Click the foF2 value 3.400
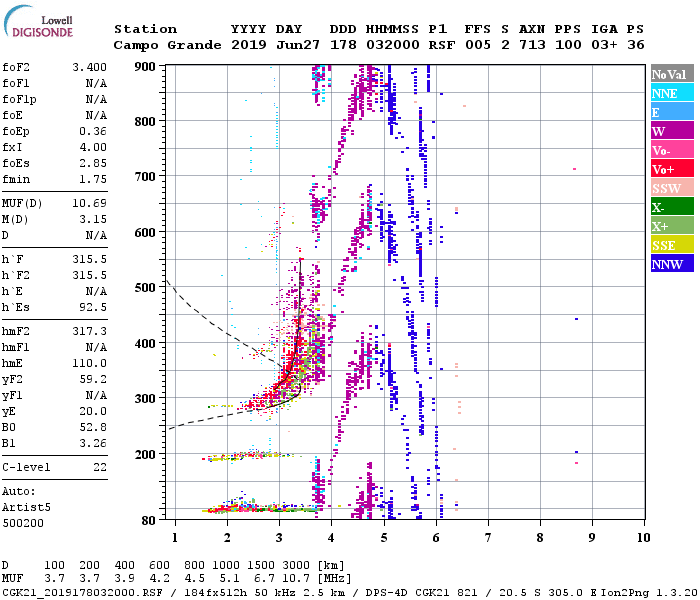This screenshot has height=600, width=700. point(89,67)
